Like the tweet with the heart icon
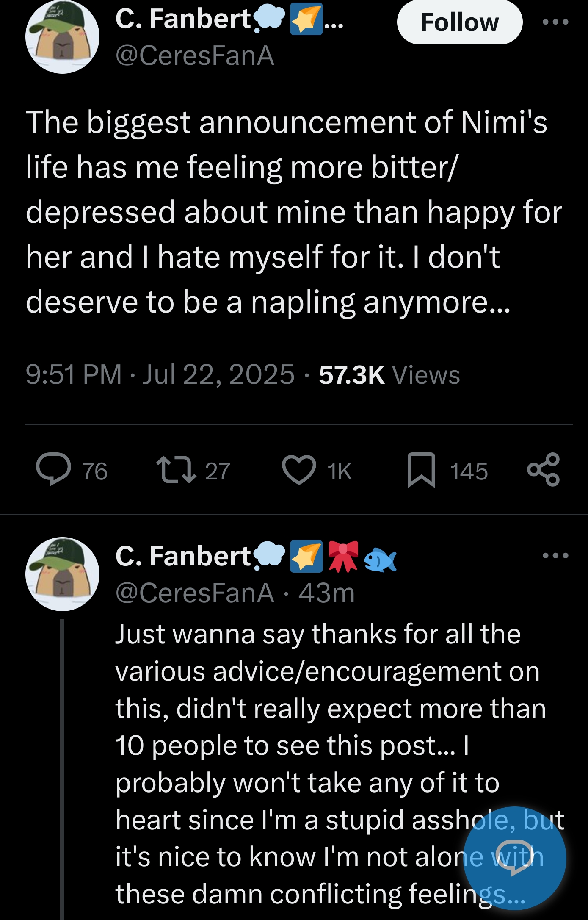Screen dimensions: 588x920 point(299,470)
